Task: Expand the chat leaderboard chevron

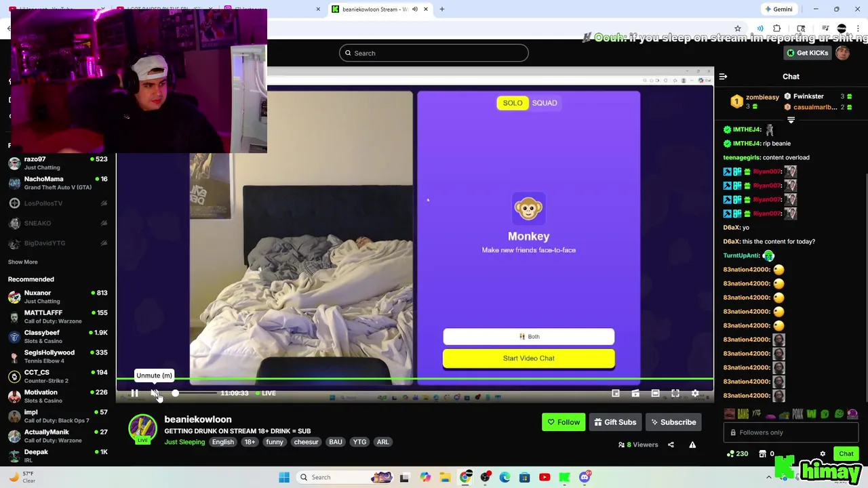Action: pos(791,120)
